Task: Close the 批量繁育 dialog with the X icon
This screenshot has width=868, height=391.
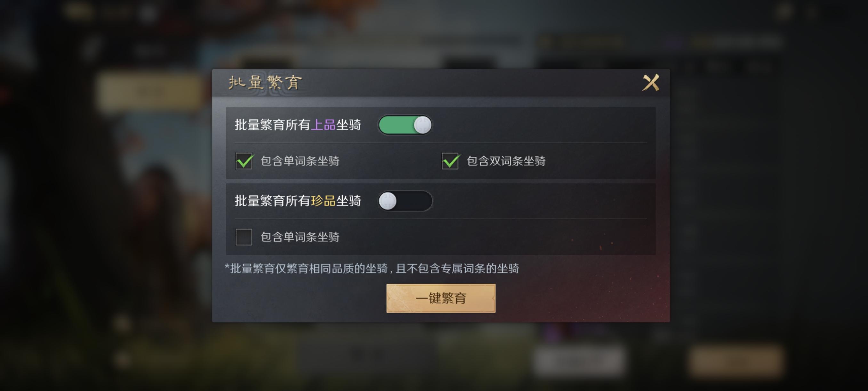Action: coord(651,83)
